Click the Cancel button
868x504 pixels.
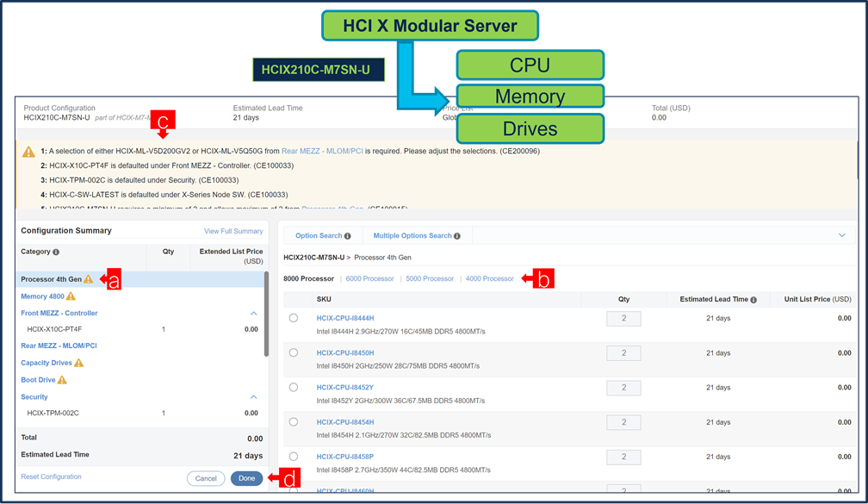click(x=206, y=478)
